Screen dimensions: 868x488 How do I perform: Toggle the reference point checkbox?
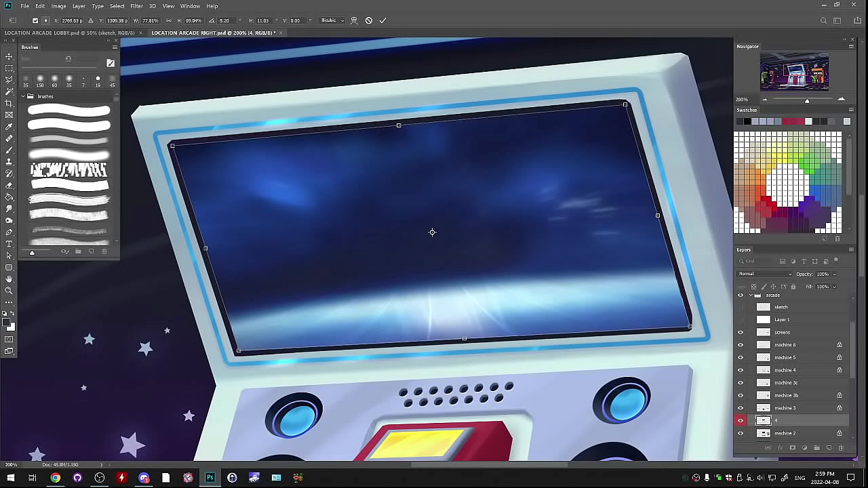[35, 20]
